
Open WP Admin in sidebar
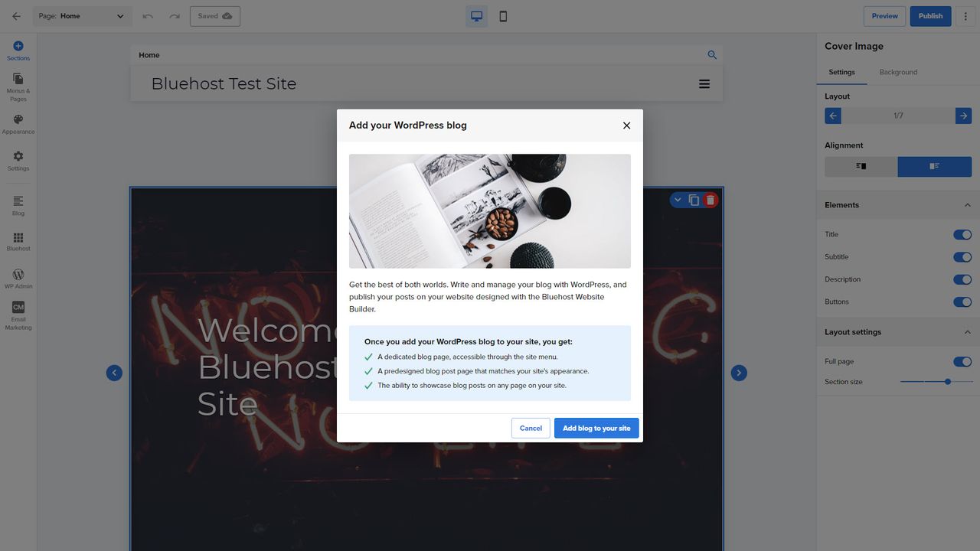(x=18, y=279)
